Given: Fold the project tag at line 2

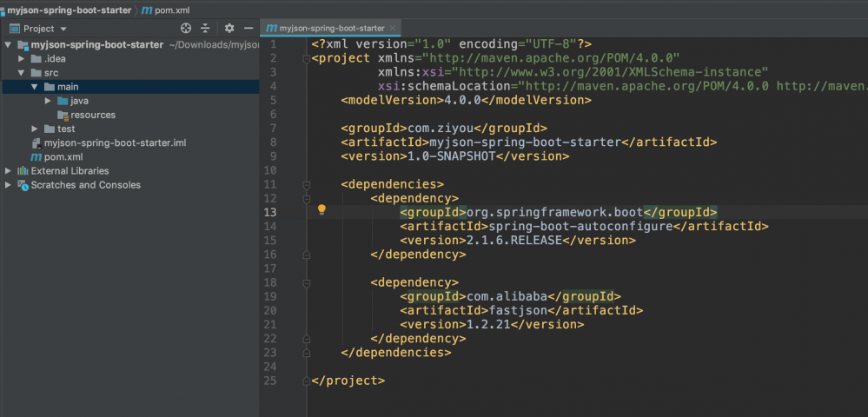Looking at the screenshot, I should (306, 58).
